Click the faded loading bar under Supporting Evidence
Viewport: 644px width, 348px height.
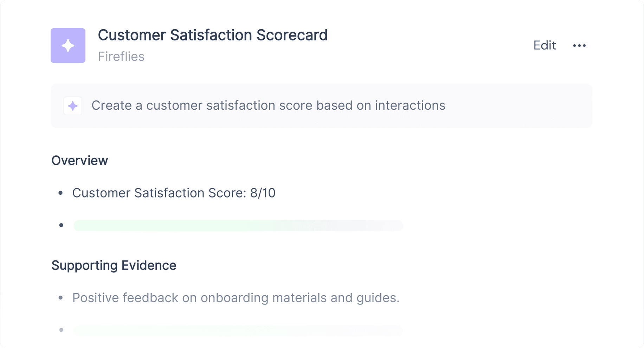coord(238,330)
